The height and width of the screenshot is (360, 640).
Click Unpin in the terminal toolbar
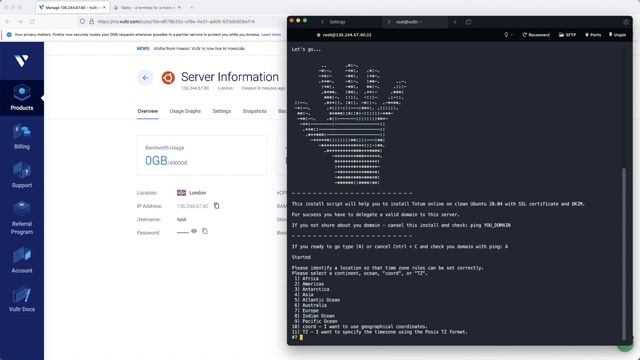click(x=617, y=35)
